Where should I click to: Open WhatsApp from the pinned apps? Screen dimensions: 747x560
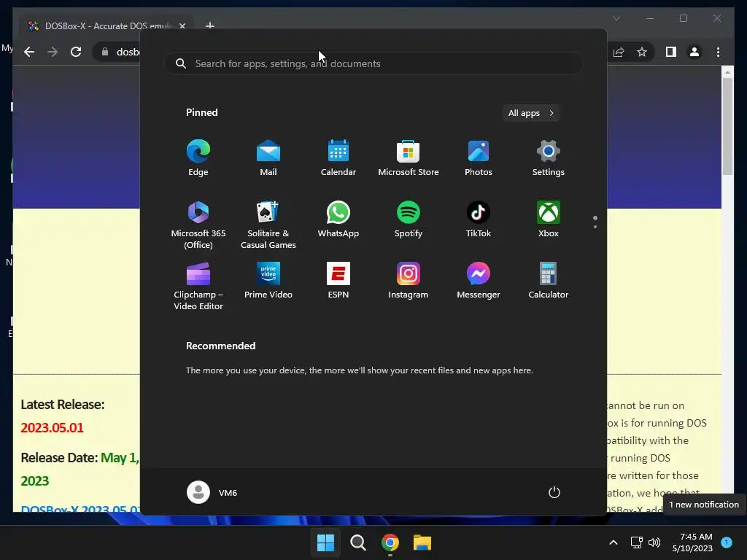[338, 219]
